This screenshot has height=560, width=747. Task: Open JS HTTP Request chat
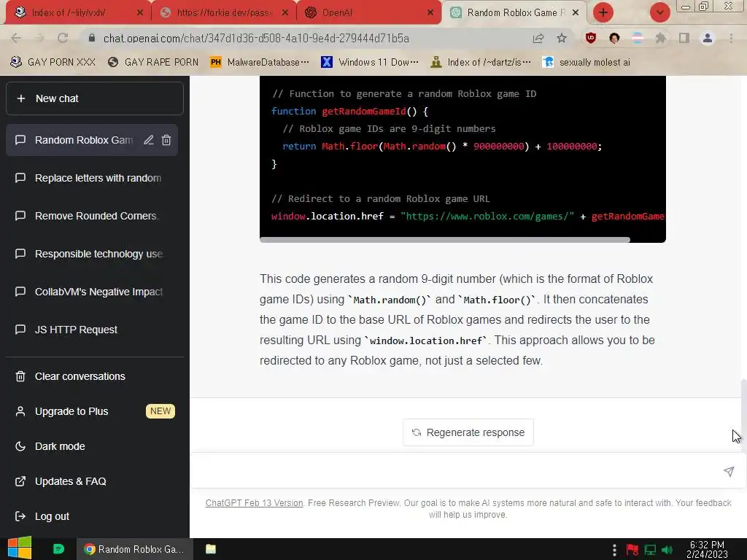pyautogui.click(x=91, y=330)
